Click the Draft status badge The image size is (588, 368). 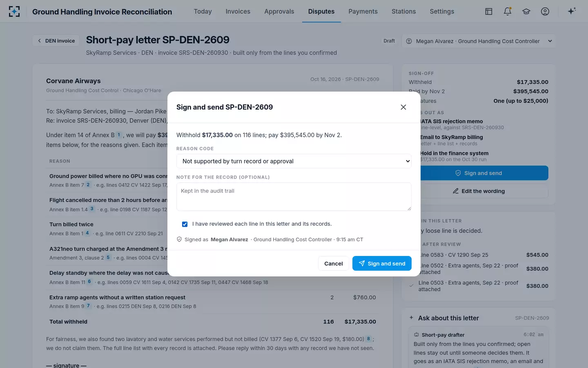coord(389,41)
